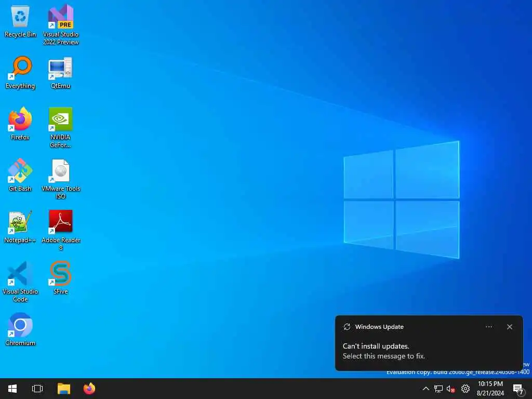Viewport: 532px width, 399px height.
Task: Open File Explorer from the taskbar
Action: tap(64, 389)
